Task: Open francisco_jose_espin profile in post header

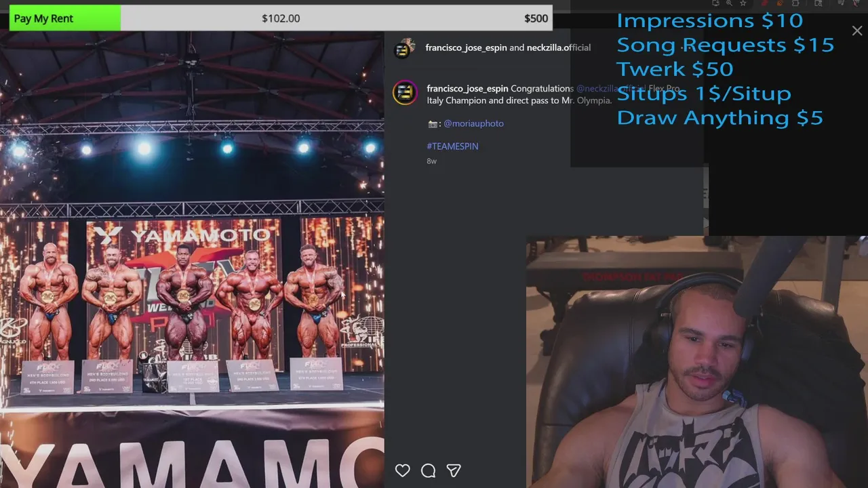Action: tap(466, 47)
